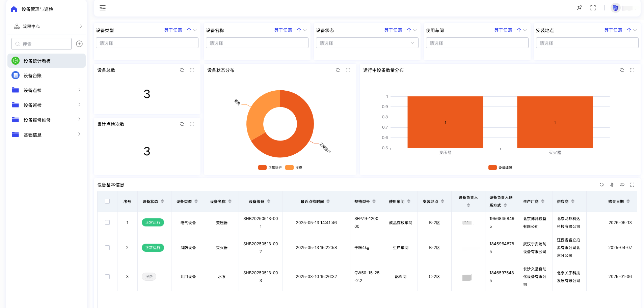Sort table by 设备状态 column

(x=162, y=201)
